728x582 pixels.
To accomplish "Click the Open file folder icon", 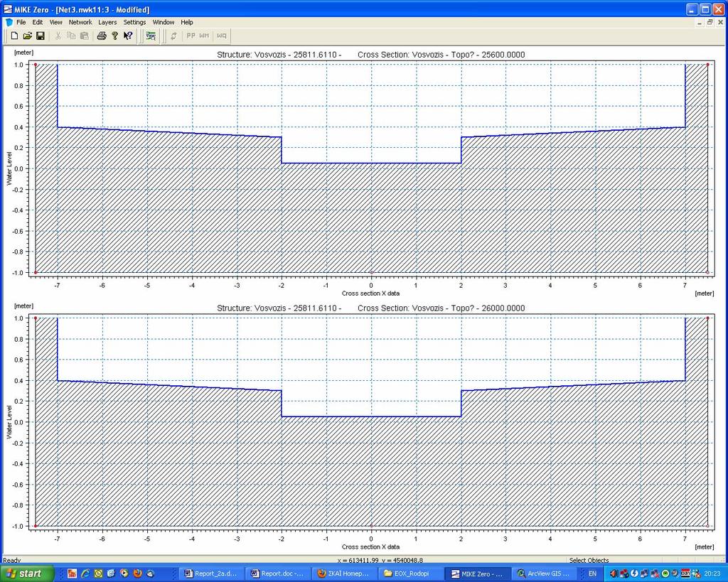I will click(x=28, y=36).
